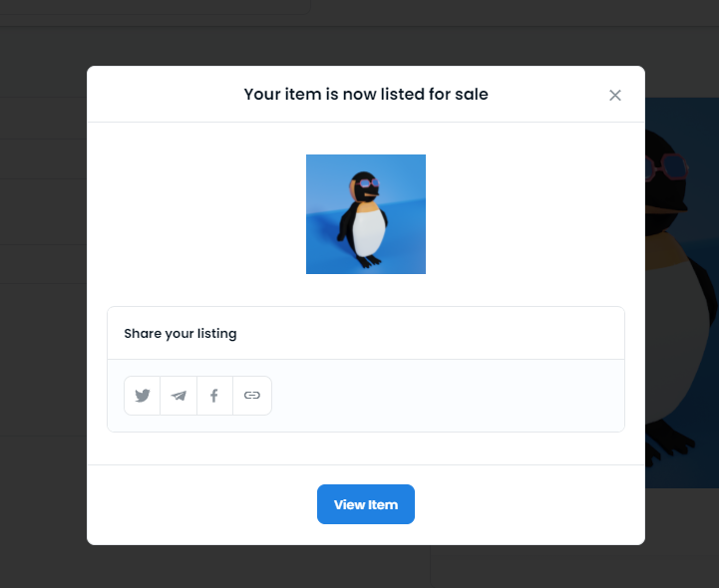This screenshot has width=719, height=588.
Task: Share the listing on Twitter
Action: coord(143,396)
